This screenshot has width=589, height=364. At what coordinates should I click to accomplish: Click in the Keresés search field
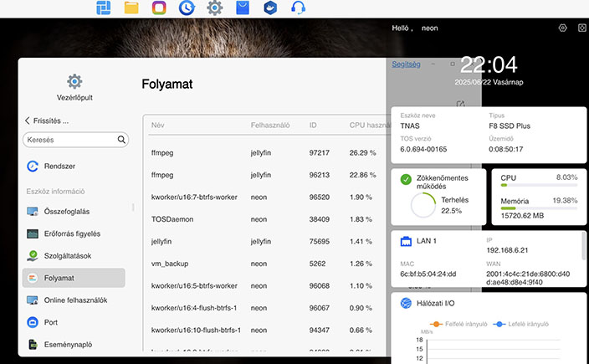(75, 140)
